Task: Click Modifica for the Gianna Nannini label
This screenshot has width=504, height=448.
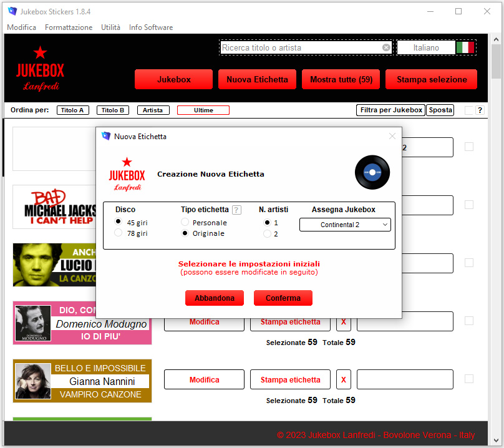Action: 204,379
